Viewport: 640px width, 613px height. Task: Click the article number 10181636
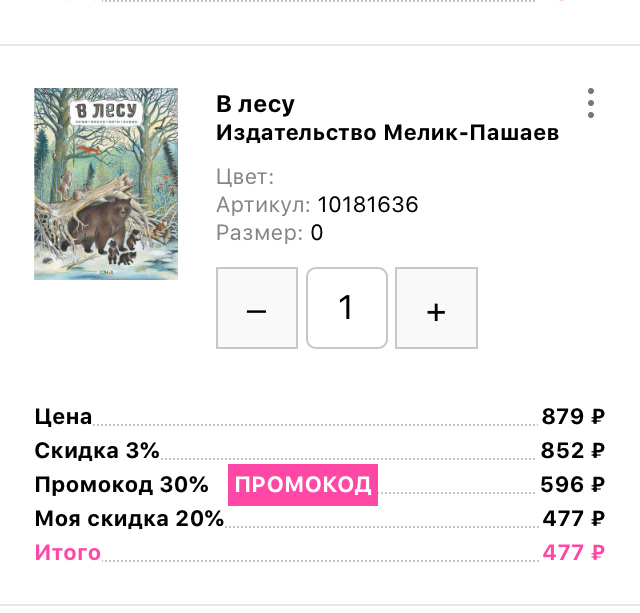pyautogui.click(x=367, y=205)
